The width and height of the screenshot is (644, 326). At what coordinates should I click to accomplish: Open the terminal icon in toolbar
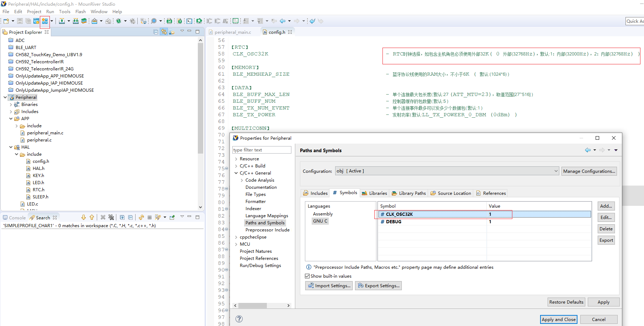(x=189, y=21)
